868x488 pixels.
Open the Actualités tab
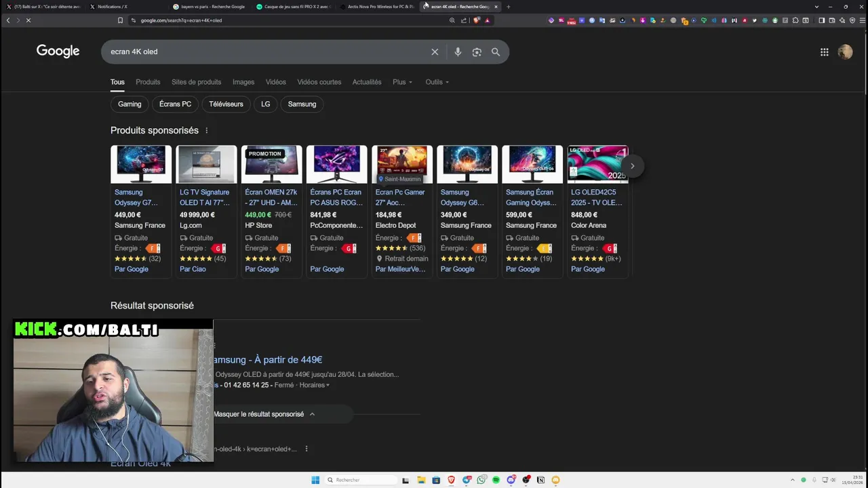click(367, 82)
